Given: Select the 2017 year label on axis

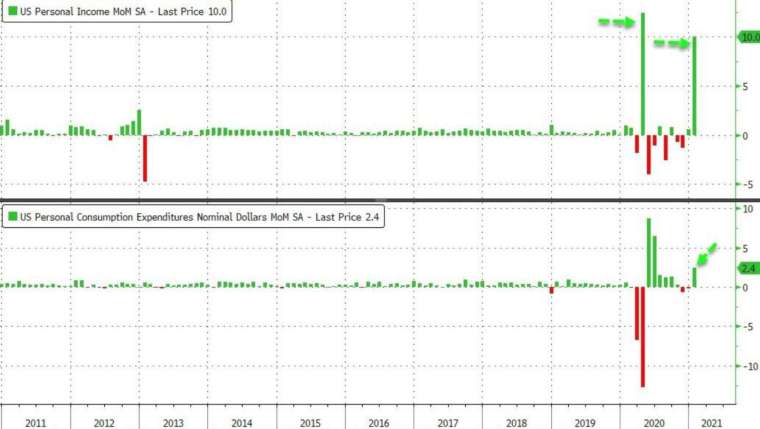Looking at the screenshot, I should (447, 423).
